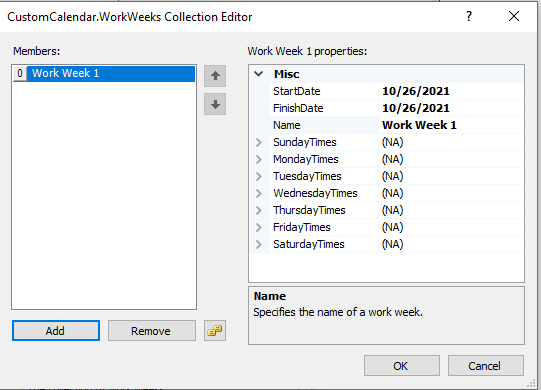Select the TuesdayTimes property label
The image size is (541, 390).
307,176
